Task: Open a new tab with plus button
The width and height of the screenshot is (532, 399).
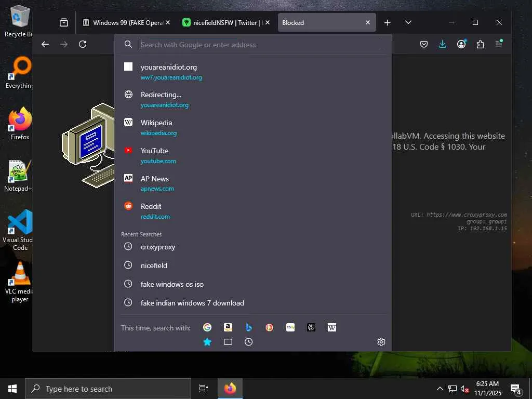Action: pos(387,23)
